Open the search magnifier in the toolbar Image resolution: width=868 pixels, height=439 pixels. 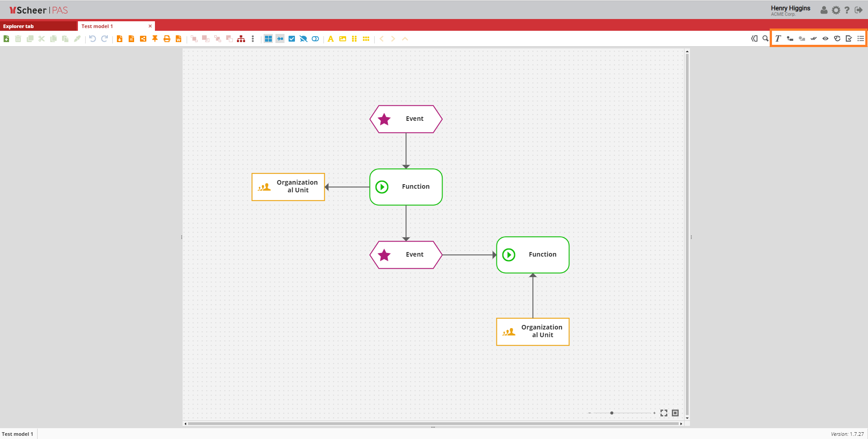pos(765,38)
